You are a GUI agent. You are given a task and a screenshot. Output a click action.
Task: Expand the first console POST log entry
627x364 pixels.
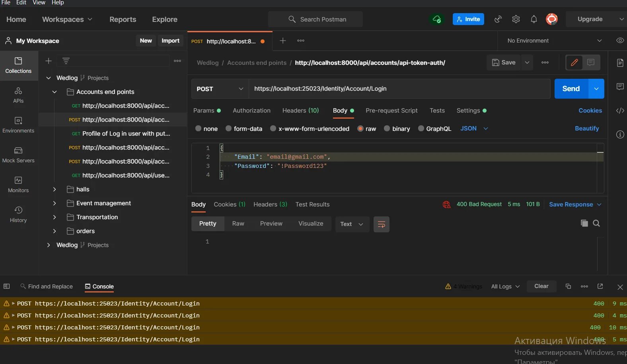pos(13,303)
